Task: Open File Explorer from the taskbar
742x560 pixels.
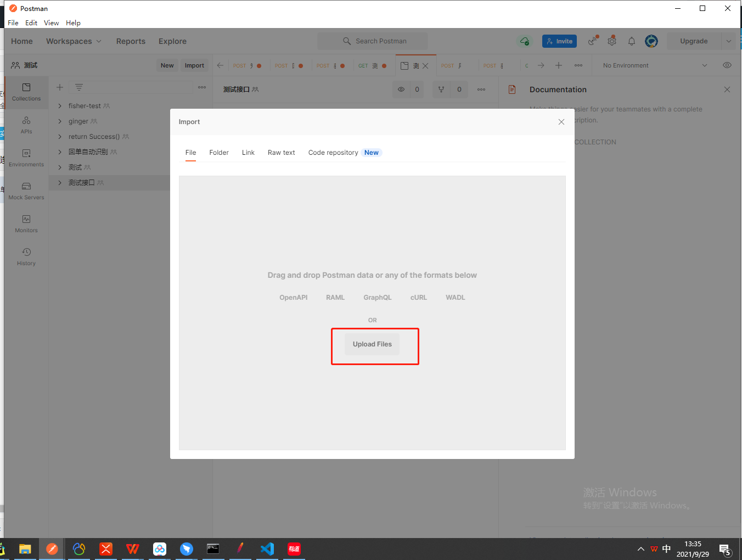Action: [x=25, y=549]
